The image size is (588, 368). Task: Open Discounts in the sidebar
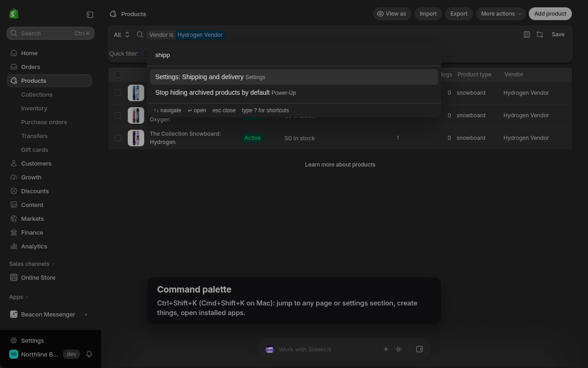pyautogui.click(x=50, y=191)
